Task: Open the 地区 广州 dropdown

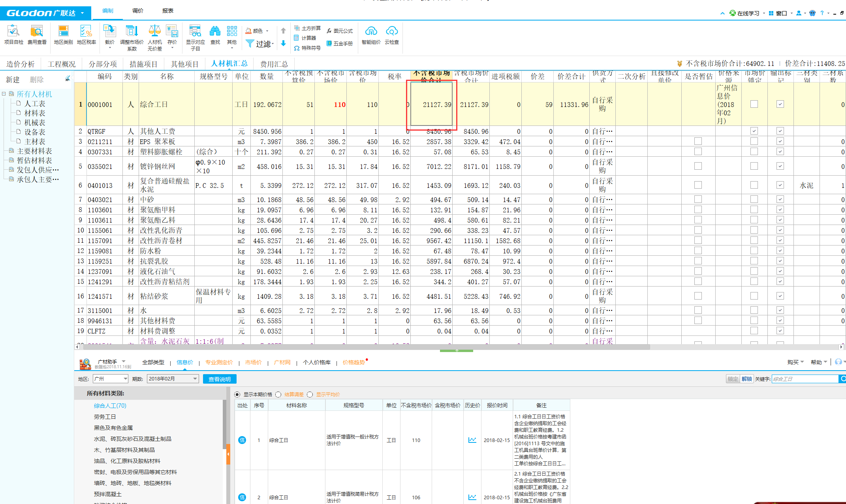Action: coord(111,379)
